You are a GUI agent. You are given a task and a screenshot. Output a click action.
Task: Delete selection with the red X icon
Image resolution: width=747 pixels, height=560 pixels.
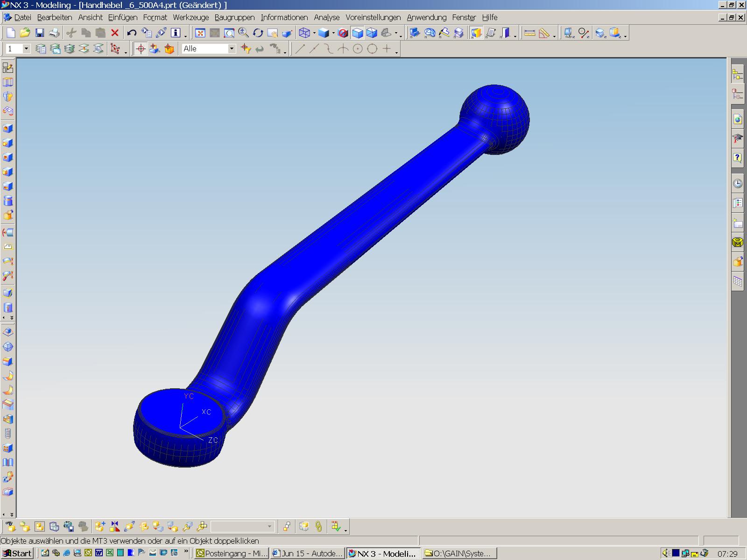pyautogui.click(x=115, y=33)
